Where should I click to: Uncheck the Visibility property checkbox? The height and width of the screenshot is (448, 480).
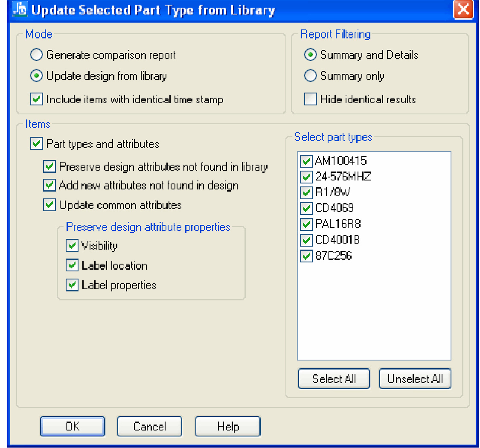[72, 246]
